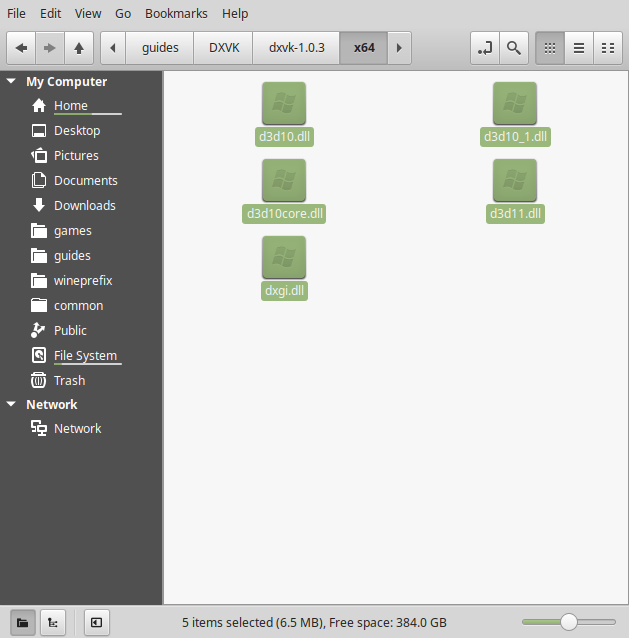The height and width of the screenshot is (638, 629).
Task: Show Treeview in the sidebar
Action: (53, 623)
